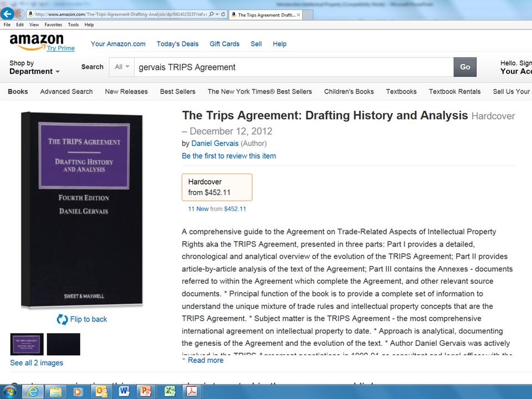This screenshot has height=399, width=532.
Task: Open Daniel Gervais author link
Action: tap(215, 144)
